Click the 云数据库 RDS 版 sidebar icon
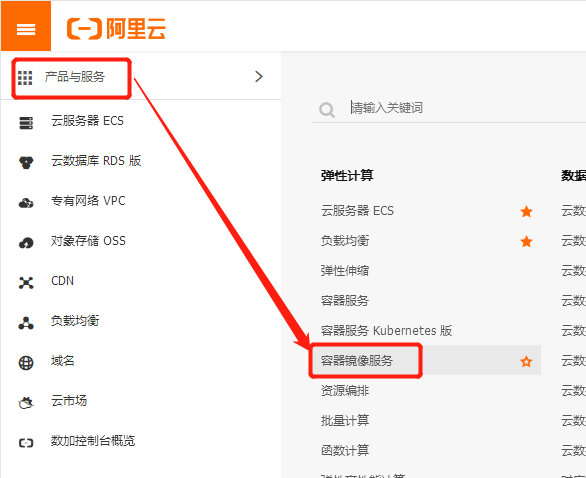This screenshot has width=586, height=478. [x=26, y=163]
